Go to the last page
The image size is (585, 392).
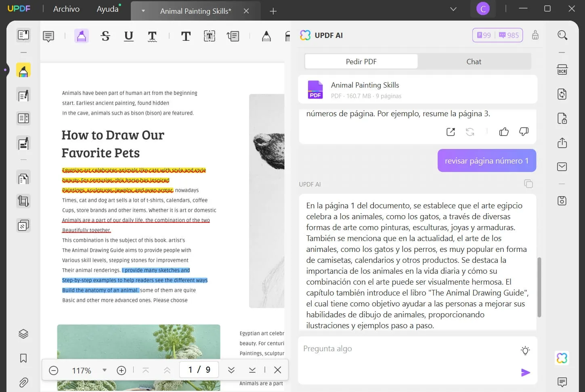(x=252, y=370)
